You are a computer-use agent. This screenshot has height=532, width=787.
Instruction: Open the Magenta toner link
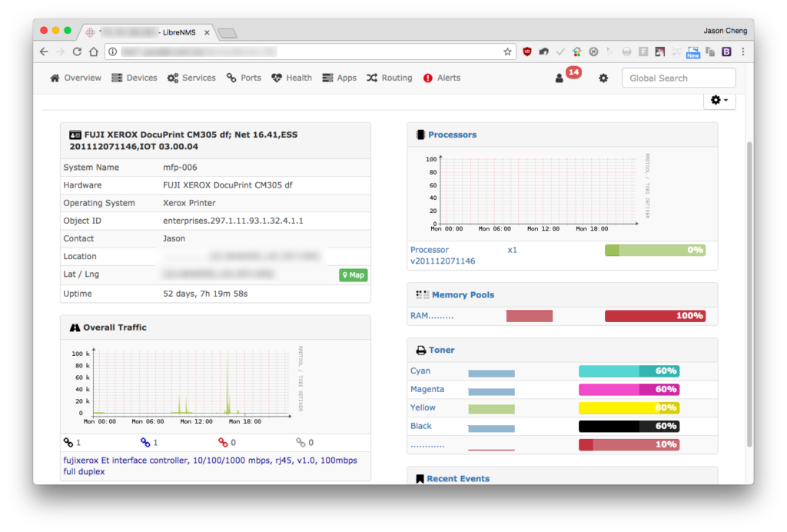(x=427, y=389)
